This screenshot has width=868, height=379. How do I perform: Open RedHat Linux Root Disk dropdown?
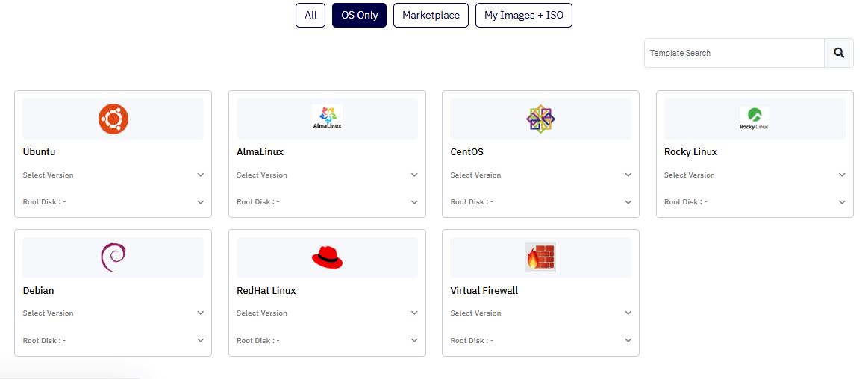click(327, 341)
